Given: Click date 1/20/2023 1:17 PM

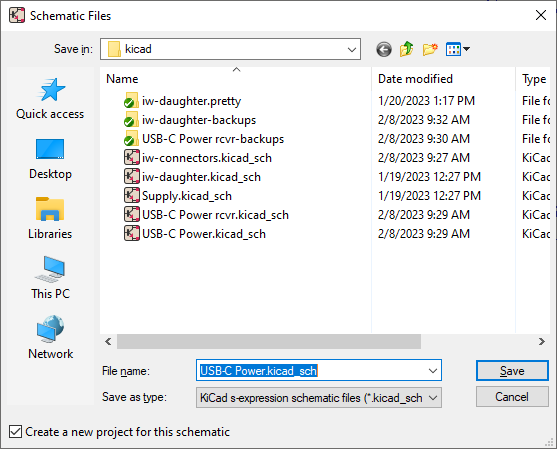Looking at the screenshot, I should click(x=426, y=101).
